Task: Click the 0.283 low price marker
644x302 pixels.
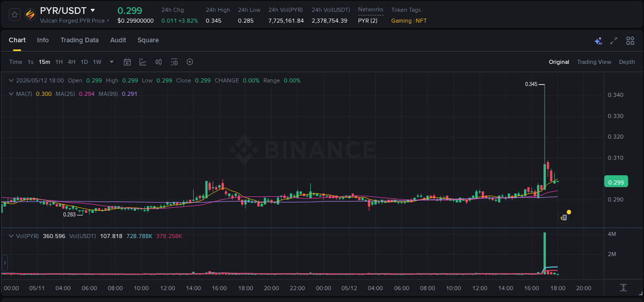Action: 70,214
